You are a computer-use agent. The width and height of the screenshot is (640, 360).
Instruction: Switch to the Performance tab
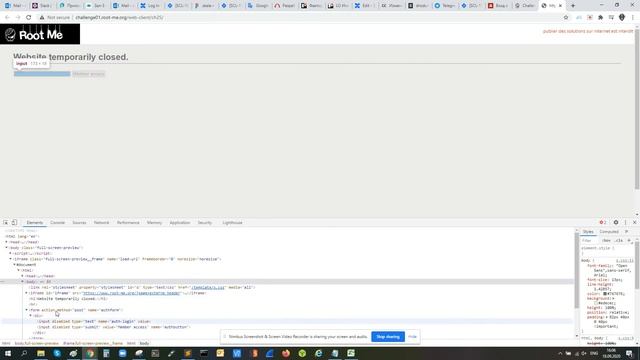[128, 222]
